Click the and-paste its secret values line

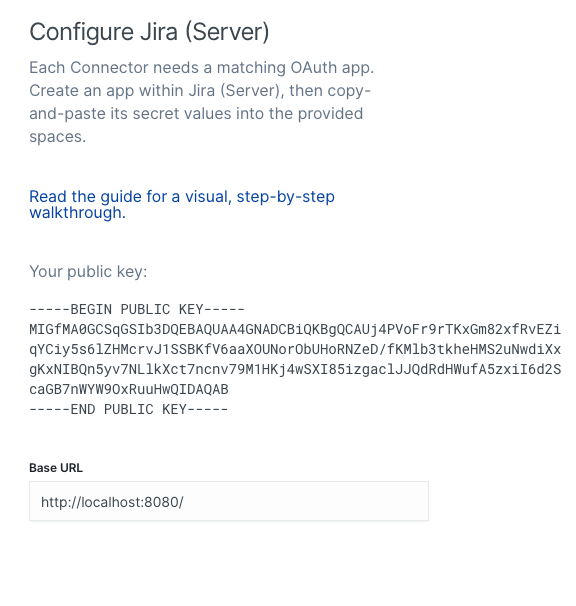pyautogui.click(x=196, y=114)
